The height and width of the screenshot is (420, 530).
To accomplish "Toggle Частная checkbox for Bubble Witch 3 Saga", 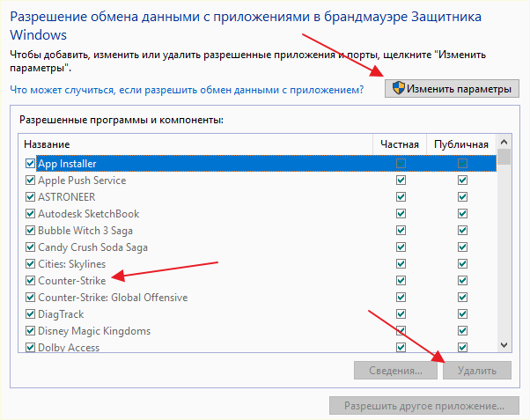I will point(401,231).
